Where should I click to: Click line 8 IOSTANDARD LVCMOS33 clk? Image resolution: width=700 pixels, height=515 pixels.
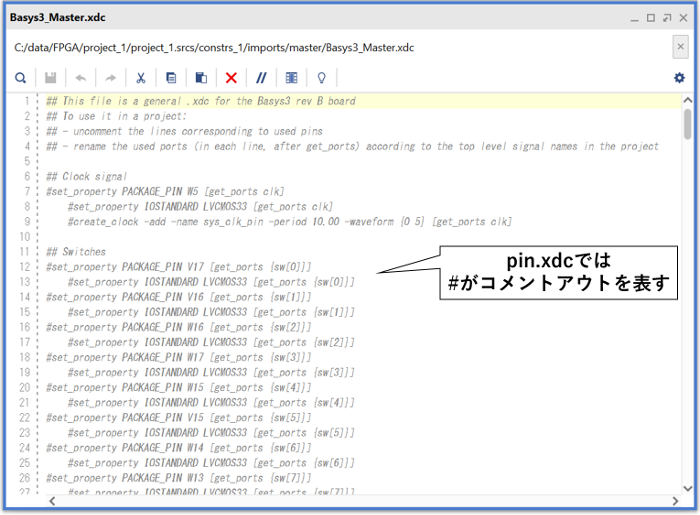point(200,207)
